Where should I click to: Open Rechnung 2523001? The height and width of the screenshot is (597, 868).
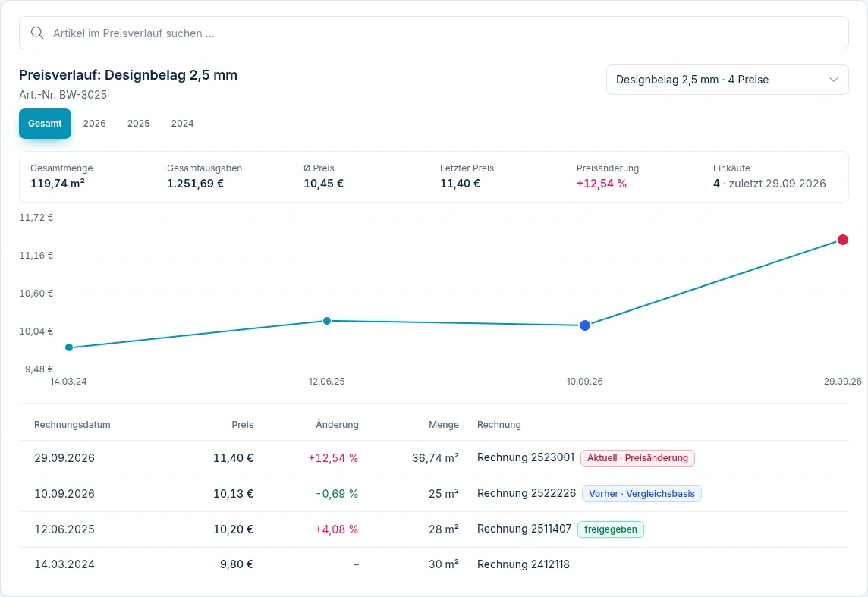[x=525, y=457]
